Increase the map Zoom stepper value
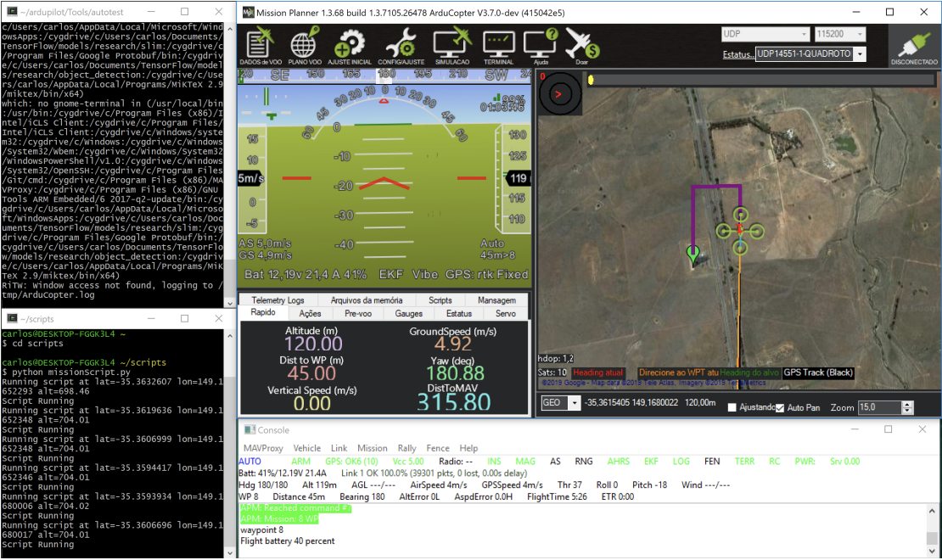 908,403
